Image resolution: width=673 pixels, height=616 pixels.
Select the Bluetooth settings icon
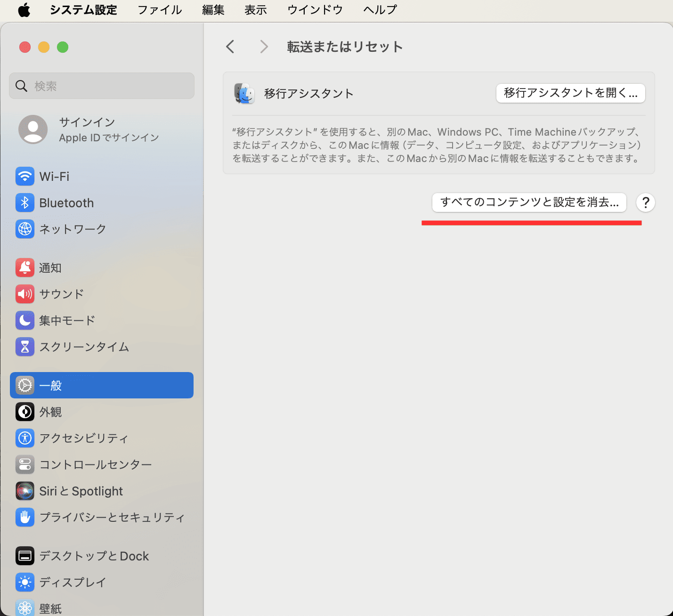[25, 203]
